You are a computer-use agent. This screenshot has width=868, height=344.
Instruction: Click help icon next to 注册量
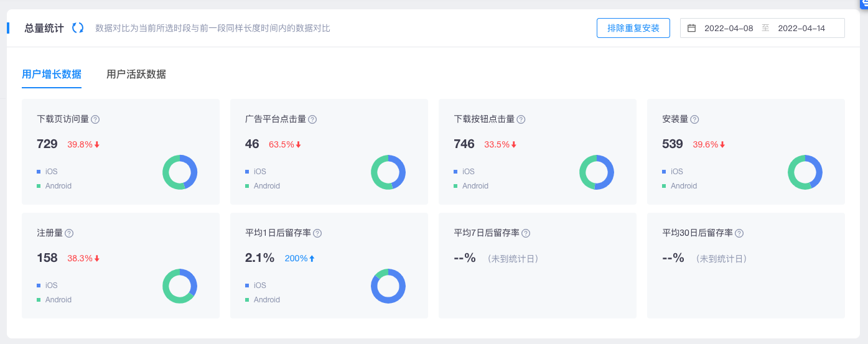click(69, 233)
